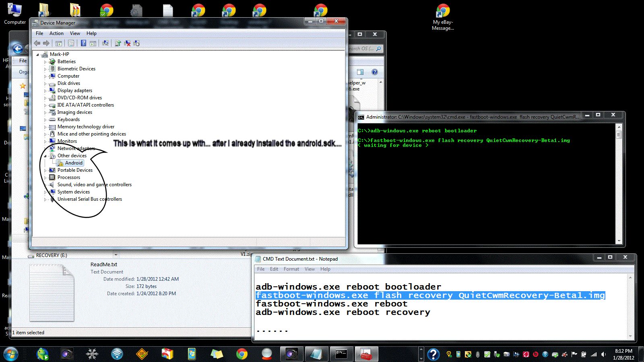Open the View menu in Device Manager

tap(75, 33)
